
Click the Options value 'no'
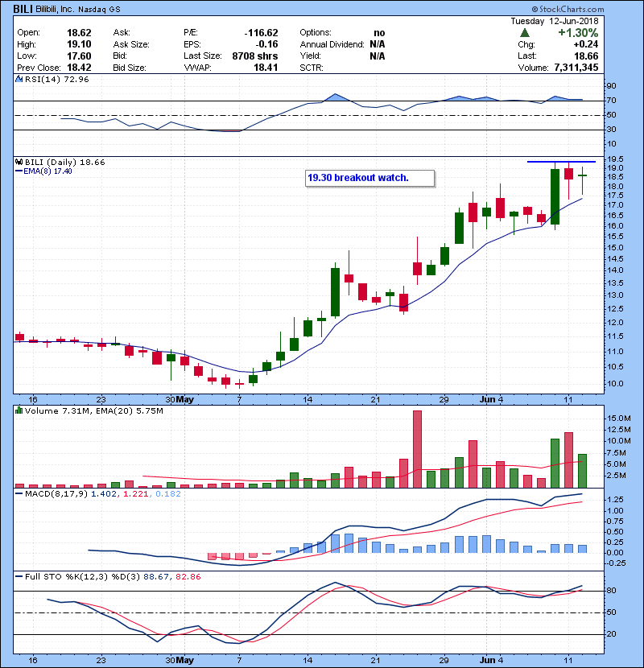point(379,33)
